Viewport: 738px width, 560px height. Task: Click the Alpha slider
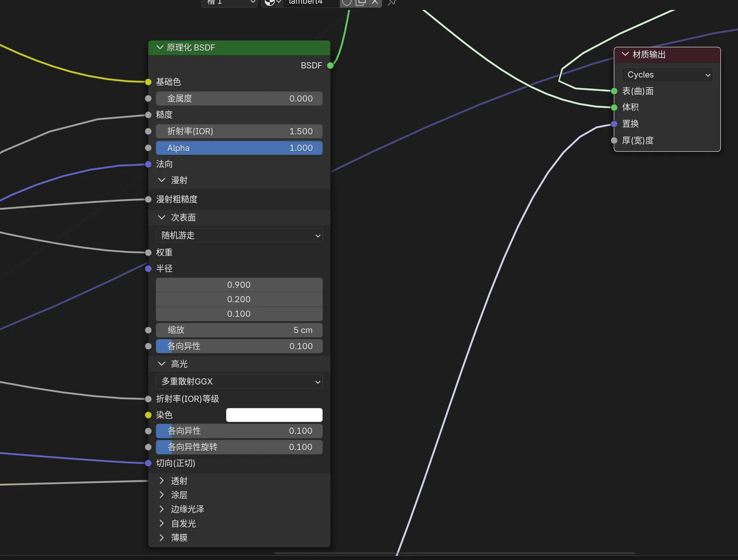tap(239, 148)
